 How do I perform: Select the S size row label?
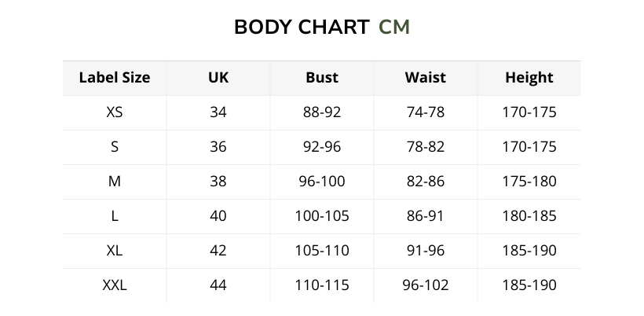point(115,147)
